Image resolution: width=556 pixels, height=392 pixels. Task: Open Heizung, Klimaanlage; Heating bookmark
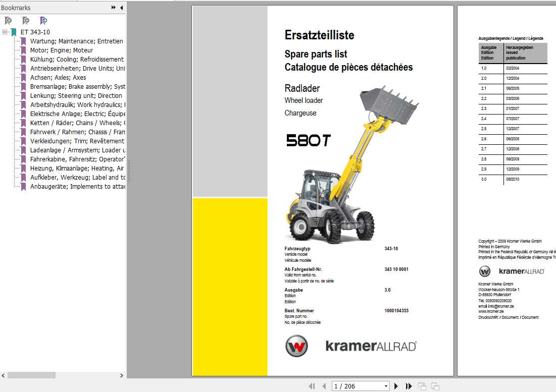(x=77, y=169)
